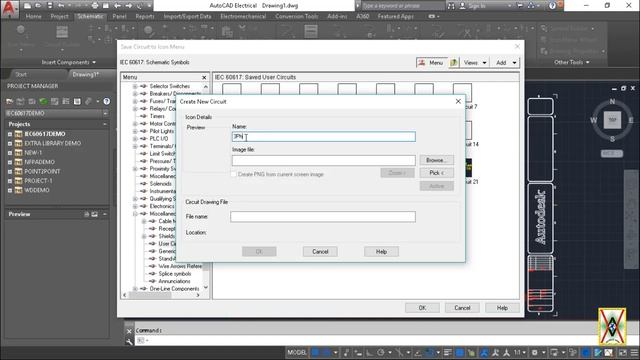Open the Insert Components panel dropdown
This screenshot has height=360, width=640.
pos(68,62)
